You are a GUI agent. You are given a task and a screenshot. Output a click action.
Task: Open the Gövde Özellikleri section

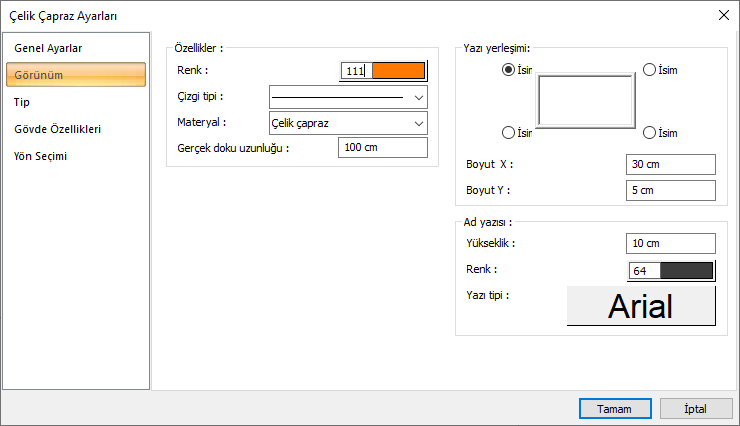pos(57,129)
